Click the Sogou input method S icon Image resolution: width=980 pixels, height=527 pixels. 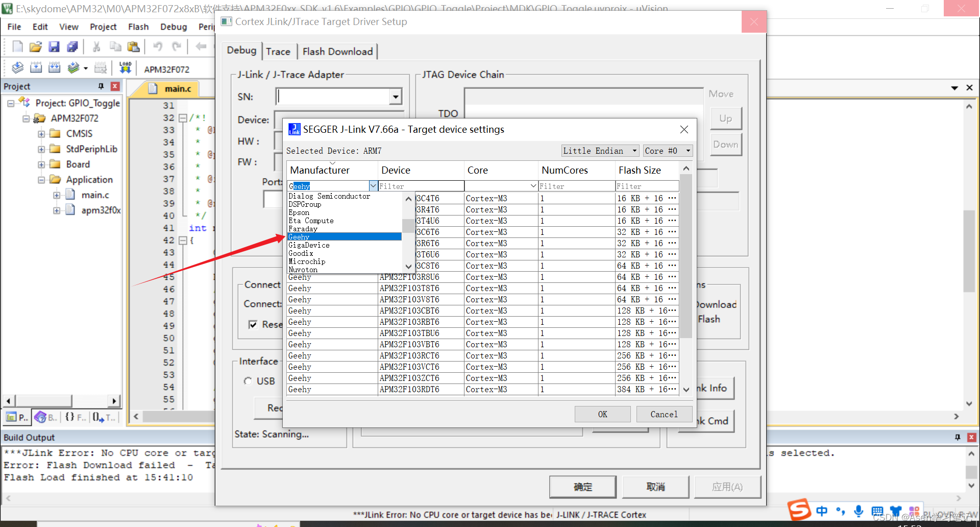[799, 510]
